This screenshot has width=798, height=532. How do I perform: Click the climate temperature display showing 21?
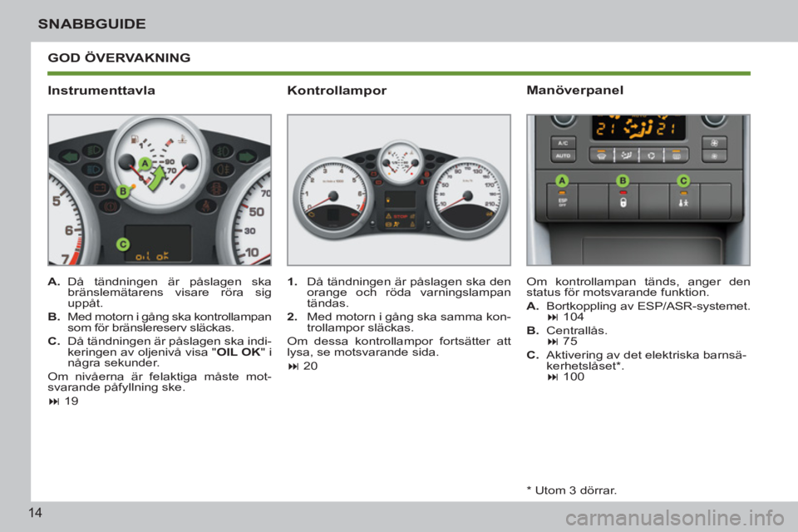coord(638,128)
